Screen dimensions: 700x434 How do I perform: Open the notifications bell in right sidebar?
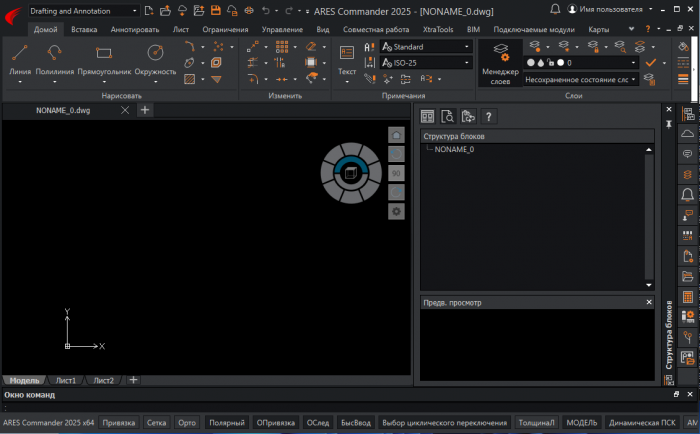point(687,194)
